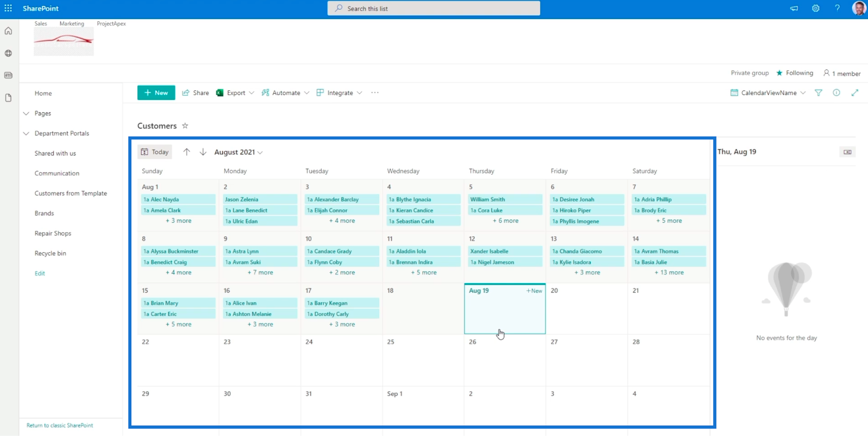Open Brands in site navigation
Image resolution: width=868 pixels, height=436 pixels.
(44, 214)
